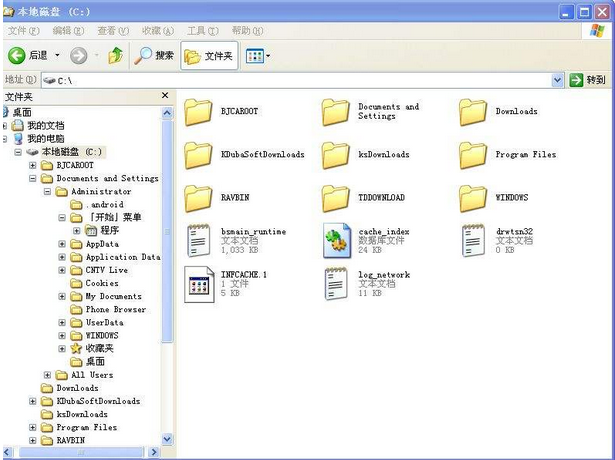Click the Go (转到) button
This screenshot has height=460, width=615.
(587, 80)
